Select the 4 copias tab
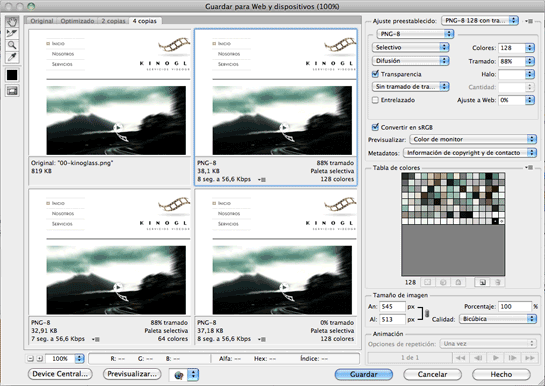 [x=145, y=21]
